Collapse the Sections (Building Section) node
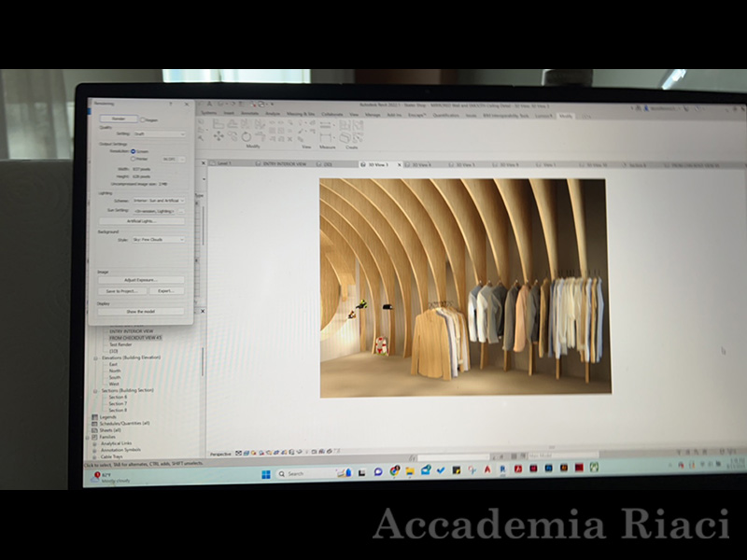 (95, 390)
